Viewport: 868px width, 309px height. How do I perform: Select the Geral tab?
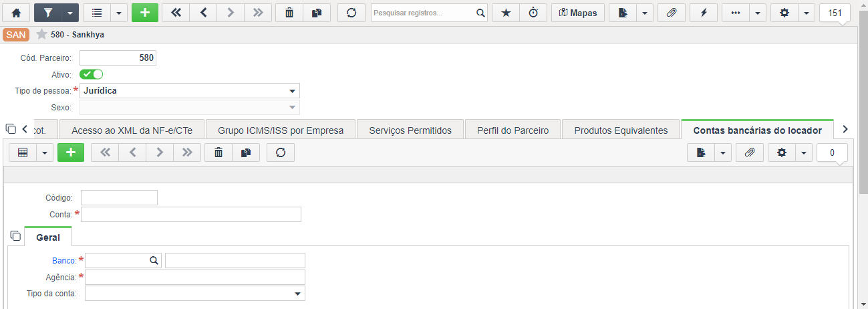(x=48, y=237)
